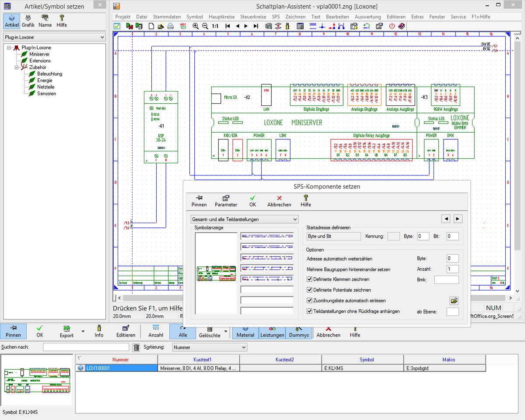Image resolution: width=525 pixels, height=420 pixels.
Task: Click the print icon in toolbar
Action: coord(171,26)
